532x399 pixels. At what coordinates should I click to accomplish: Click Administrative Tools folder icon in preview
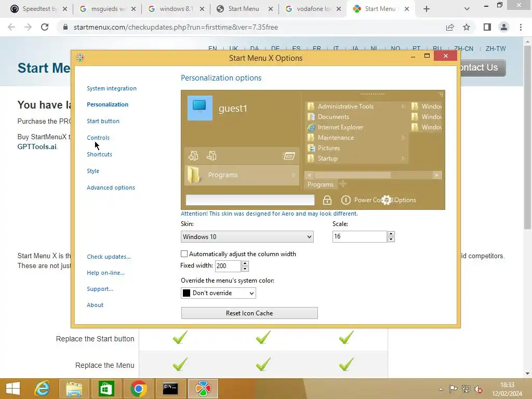click(x=311, y=107)
